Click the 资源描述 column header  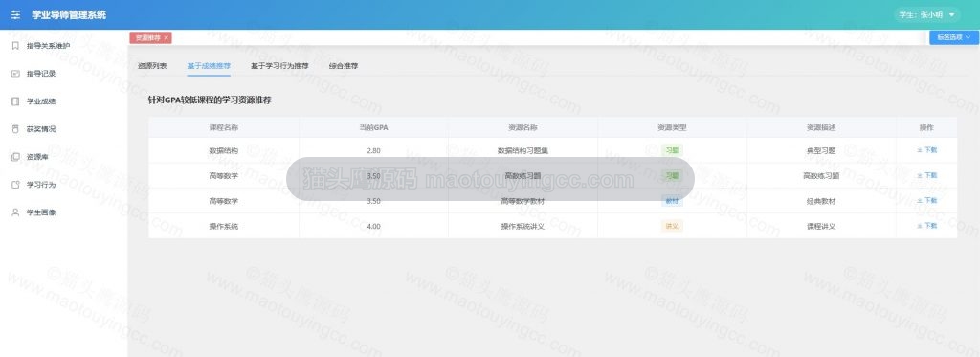pyautogui.click(x=821, y=127)
